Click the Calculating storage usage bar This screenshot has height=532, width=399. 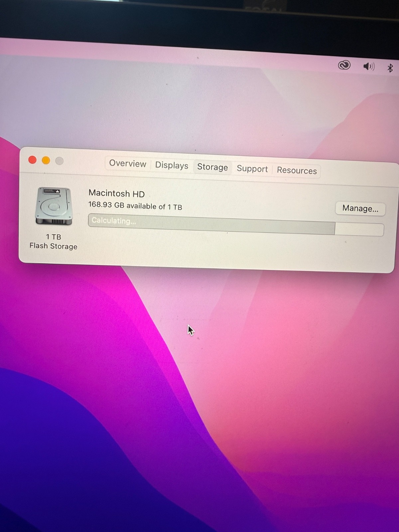click(236, 225)
